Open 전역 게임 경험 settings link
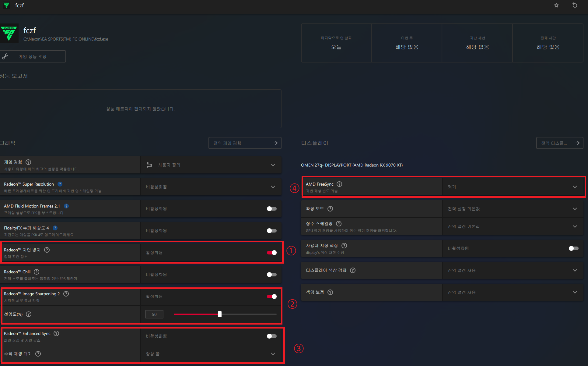 coord(245,143)
